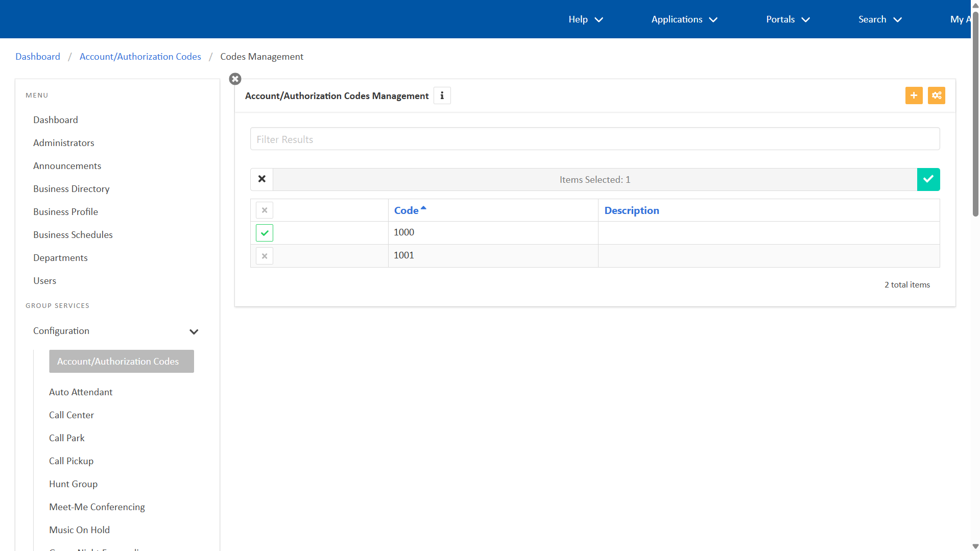Sort by the Description column header
The height and width of the screenshot is (551, 980).
(x=631, y=210)
